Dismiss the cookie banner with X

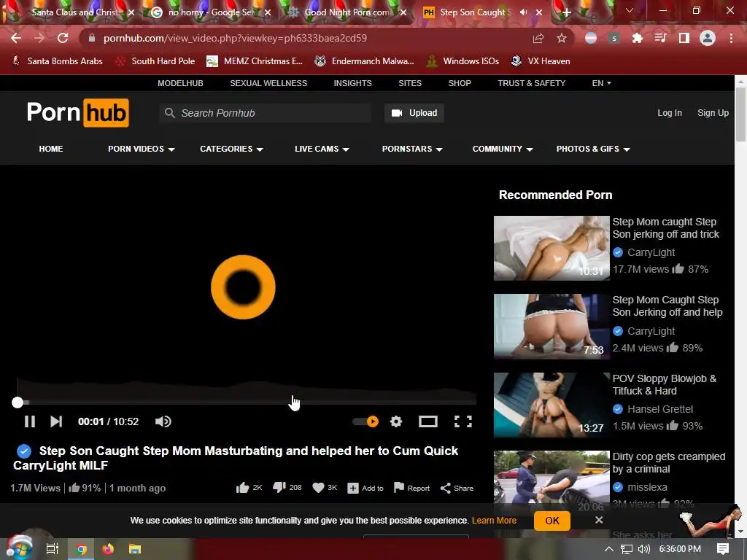[x=599, y=520]
